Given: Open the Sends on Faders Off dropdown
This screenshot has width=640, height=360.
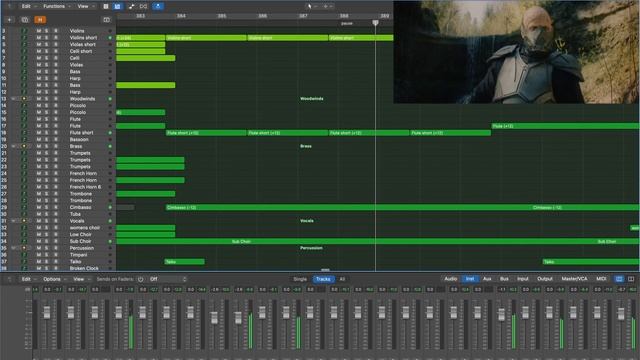Looking at the screenshot, I should pyautogui.click(x=168, y=279).
